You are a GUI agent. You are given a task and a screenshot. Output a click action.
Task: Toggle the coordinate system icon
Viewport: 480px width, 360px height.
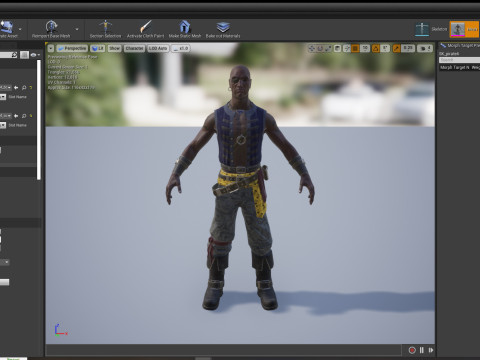point(337,49)
